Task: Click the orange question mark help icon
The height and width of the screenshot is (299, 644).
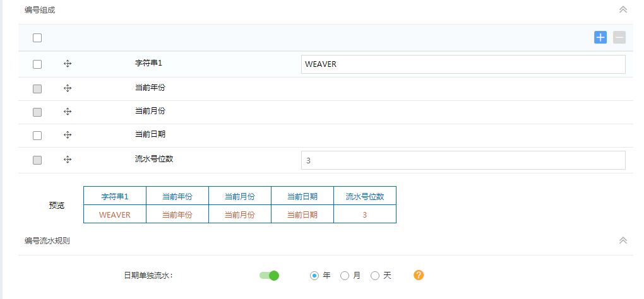Action: (x=418, y=275)
